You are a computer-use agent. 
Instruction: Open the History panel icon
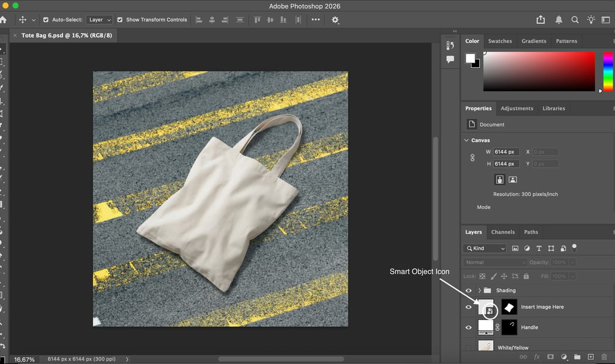pos(450,46)
